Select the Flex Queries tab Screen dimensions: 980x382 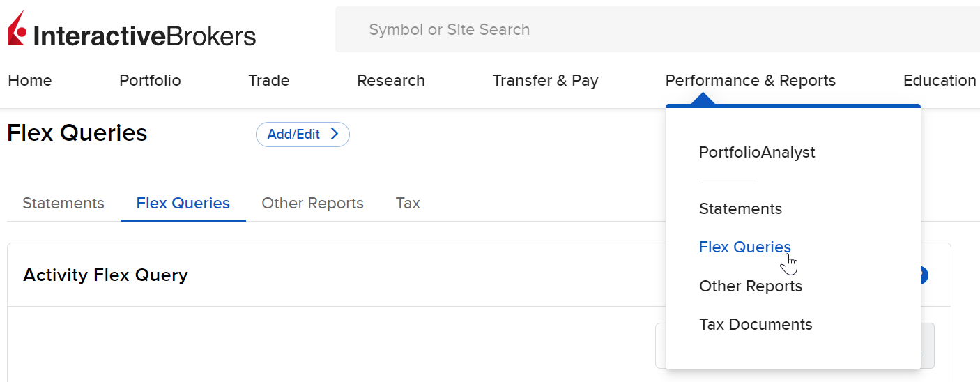[x=183, y=204]
